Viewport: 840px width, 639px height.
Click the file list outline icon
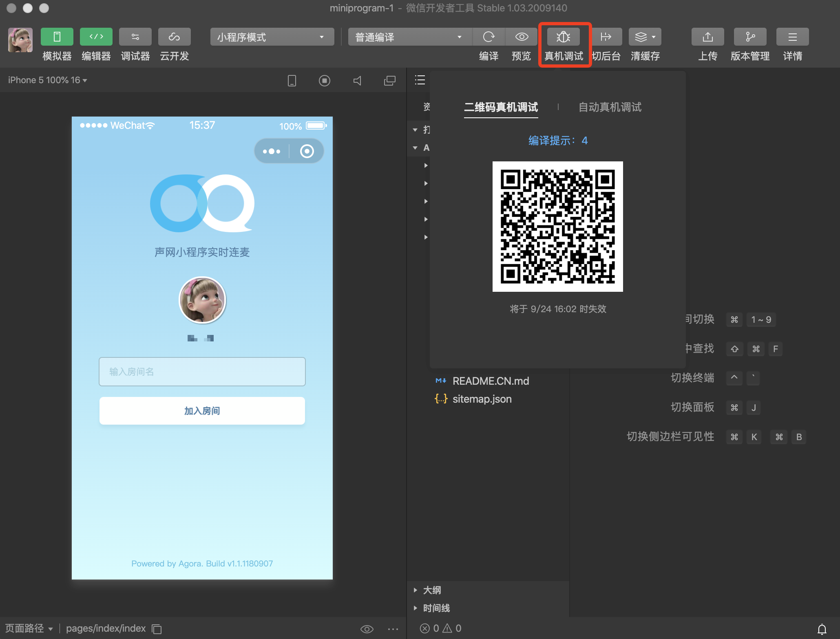420,80
